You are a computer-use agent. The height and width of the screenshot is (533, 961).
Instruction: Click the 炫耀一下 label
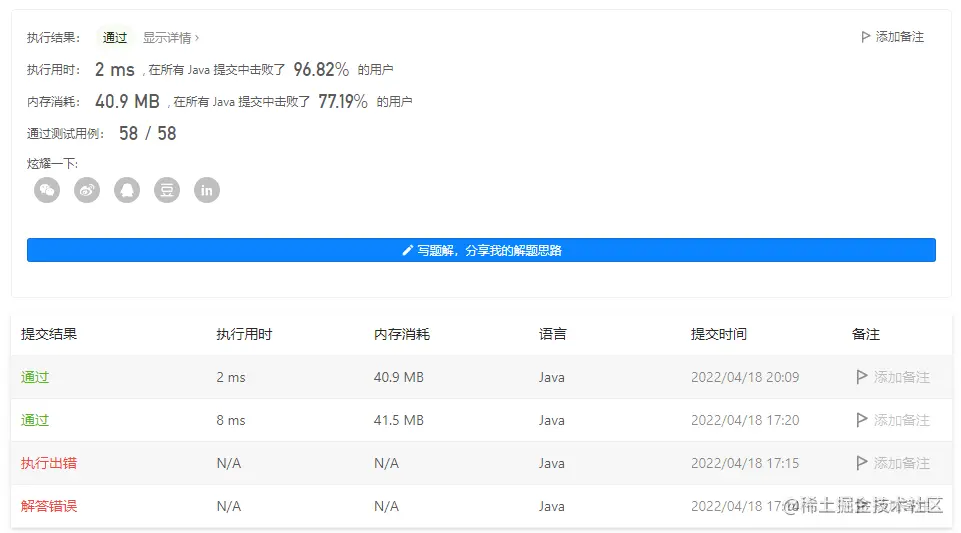pyautogui.click(x=53, y=164)
